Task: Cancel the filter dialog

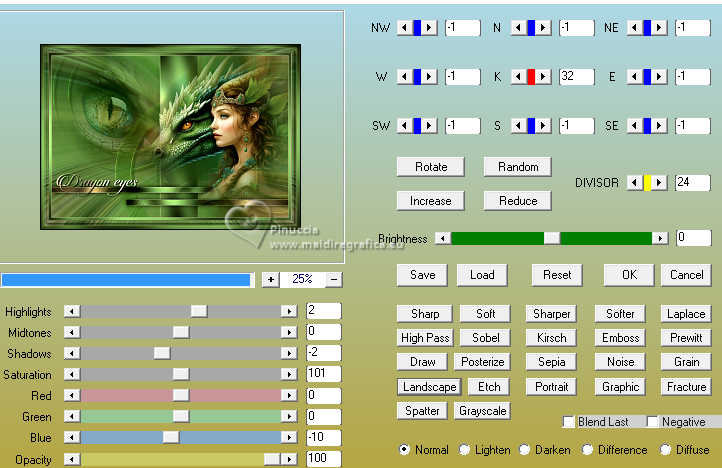Action: (x=686, y=275)
